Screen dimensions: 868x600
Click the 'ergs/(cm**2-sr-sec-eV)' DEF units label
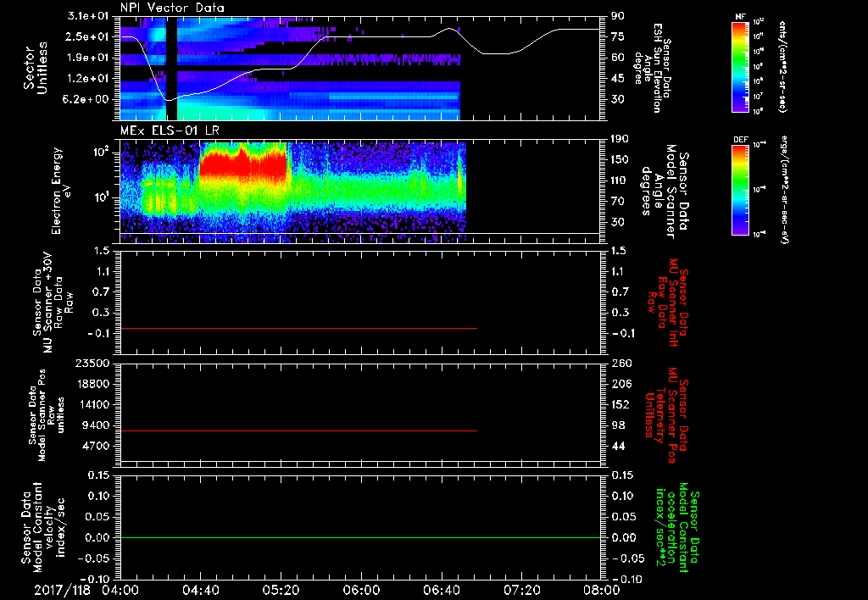click(x=784, y=190)
